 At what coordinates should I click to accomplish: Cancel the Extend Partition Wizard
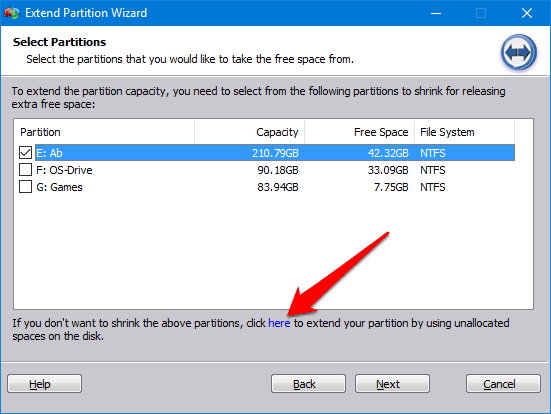(x=503, y=383)
